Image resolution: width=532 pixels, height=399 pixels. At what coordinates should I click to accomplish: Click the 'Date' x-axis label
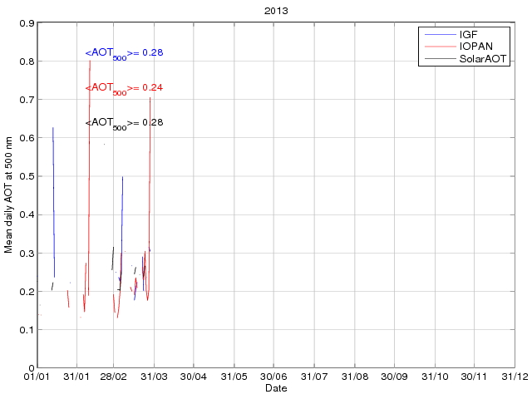click(275, 389)
